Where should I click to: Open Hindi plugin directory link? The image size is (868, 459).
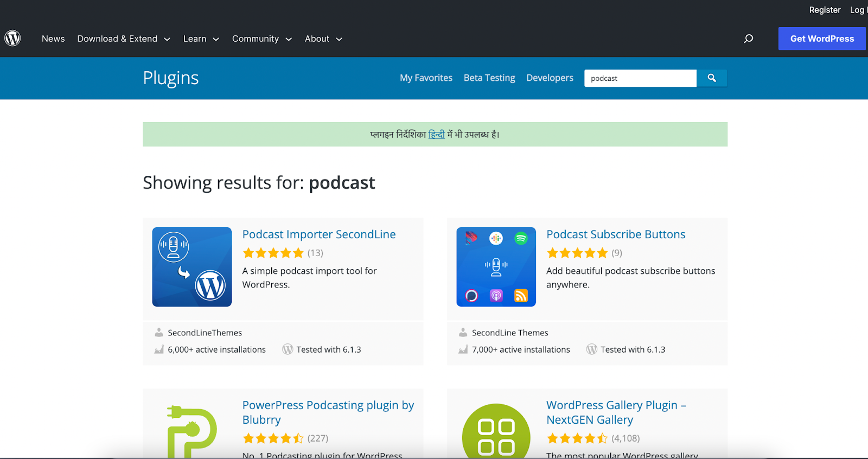[437, 135]
